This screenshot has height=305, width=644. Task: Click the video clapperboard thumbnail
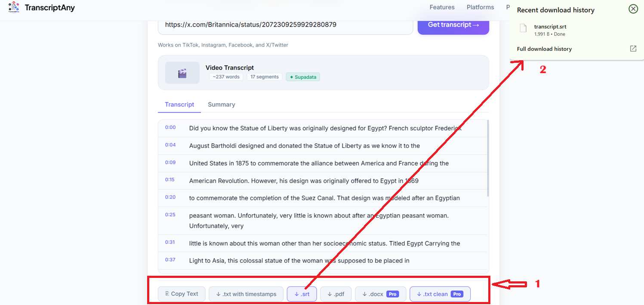(182, 73)
